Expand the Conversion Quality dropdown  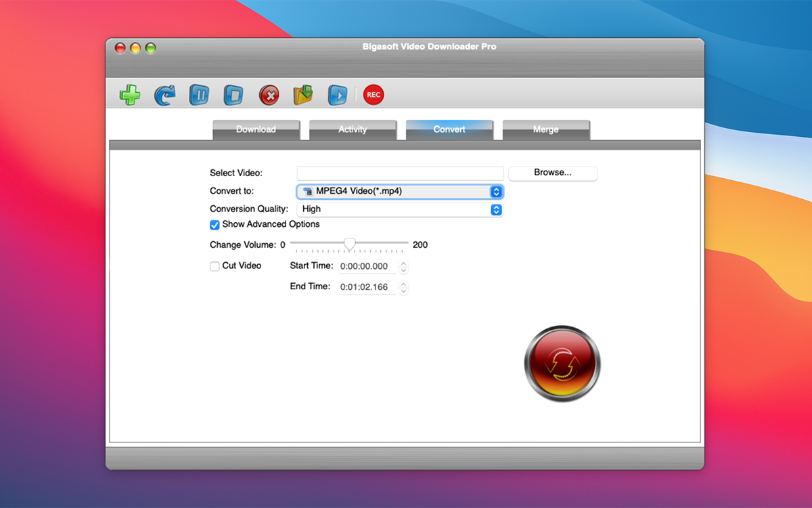point(400,209)
